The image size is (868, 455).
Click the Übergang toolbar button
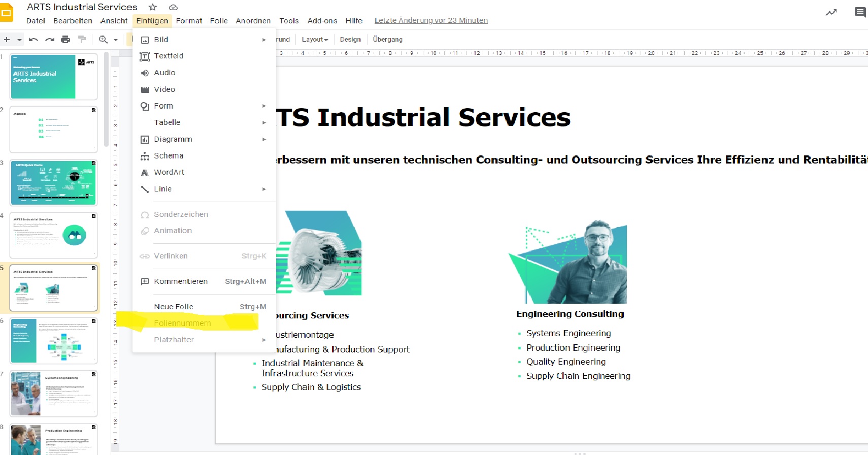(x=388, y=40)
